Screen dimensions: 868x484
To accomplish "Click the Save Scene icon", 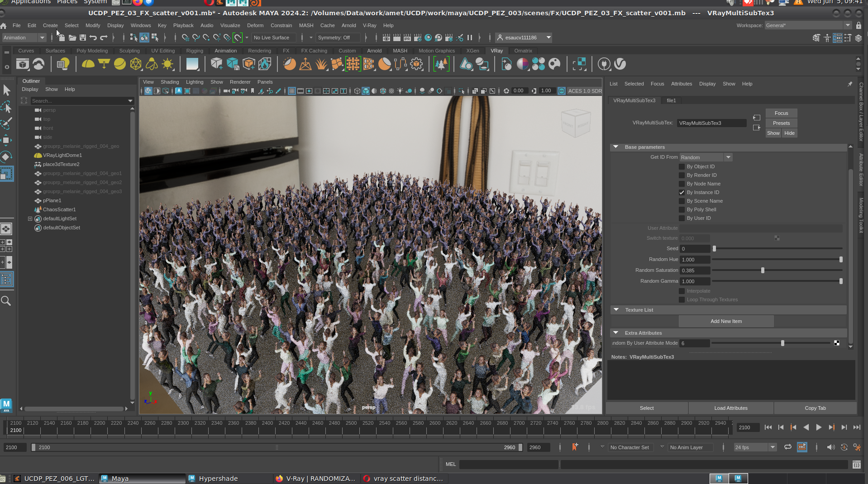I will pyautogui.click(x=83, y=38).
